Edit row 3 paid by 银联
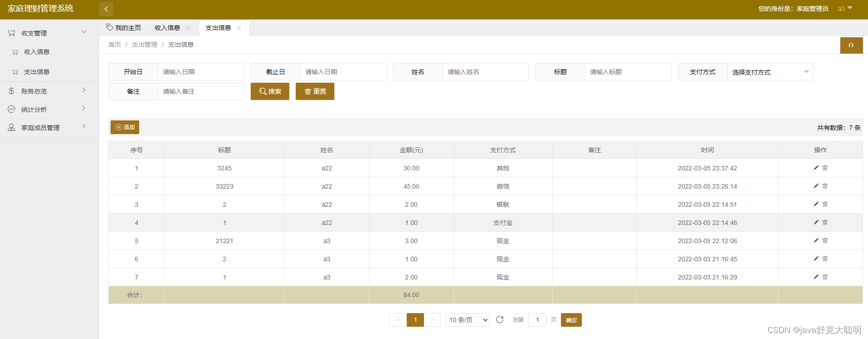The image size is (868, 339). 816,204
